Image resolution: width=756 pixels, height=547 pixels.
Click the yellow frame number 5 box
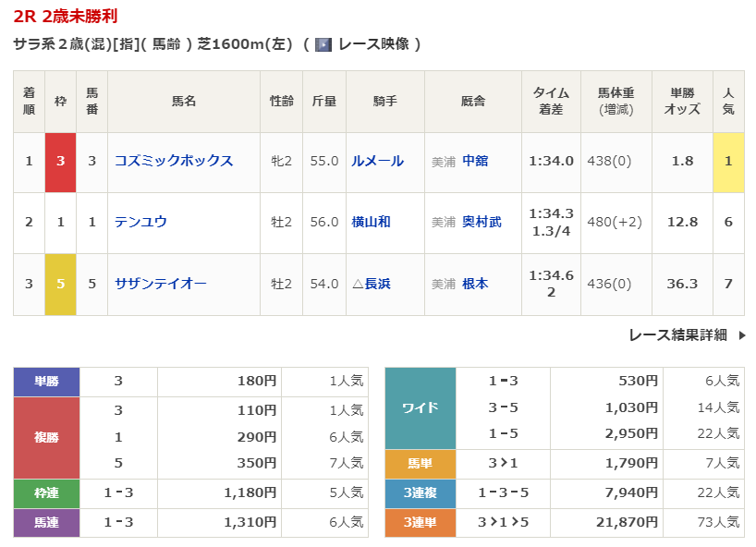click(x=60, y=284)
